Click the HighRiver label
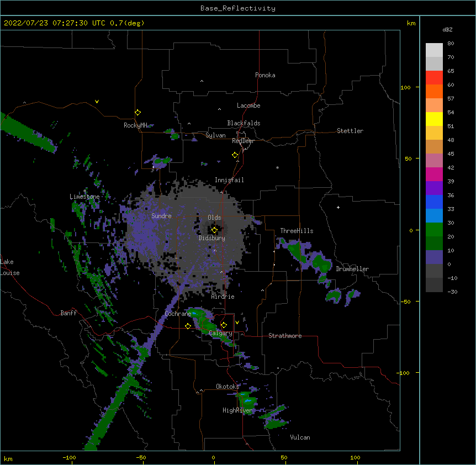Viewport: 476px width, 465px height. tap(237, 410)
